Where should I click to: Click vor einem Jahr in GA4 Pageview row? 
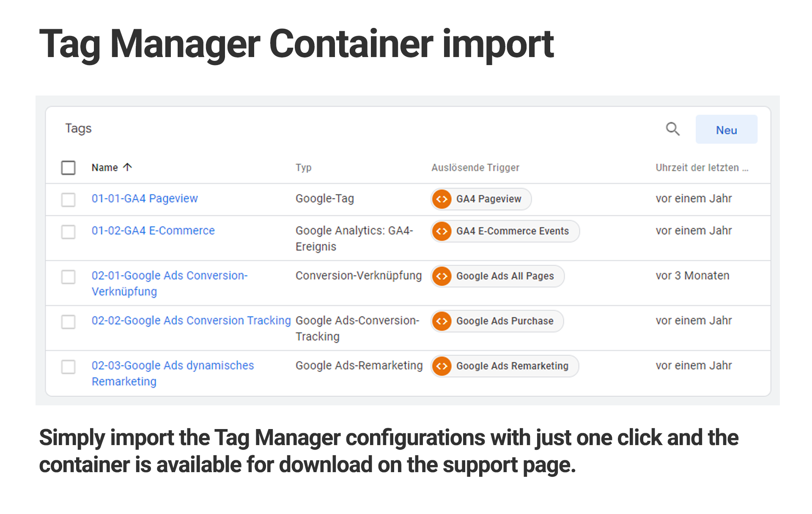click(694, 198)
